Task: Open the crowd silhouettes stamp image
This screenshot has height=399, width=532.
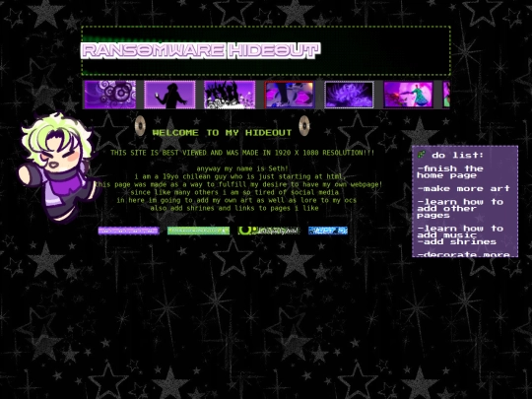Action: tap(230, 95)
